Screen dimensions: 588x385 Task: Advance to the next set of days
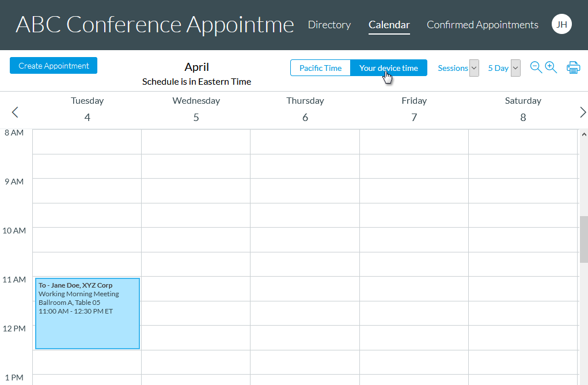pos(583,112)
